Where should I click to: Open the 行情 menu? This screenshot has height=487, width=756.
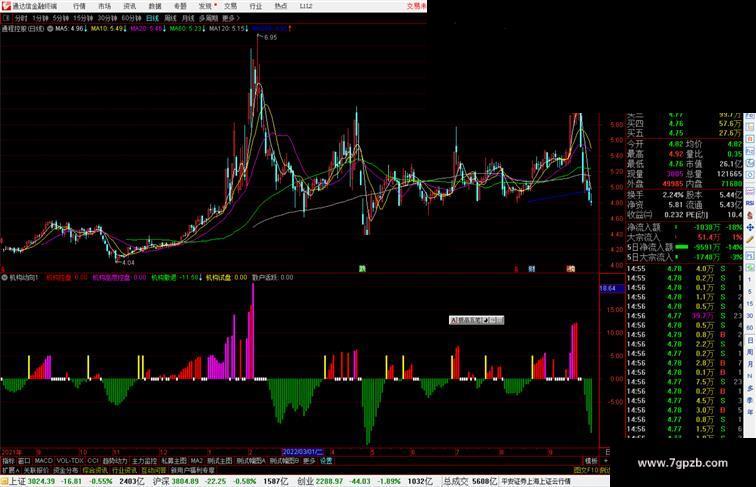tap(79, 6)
